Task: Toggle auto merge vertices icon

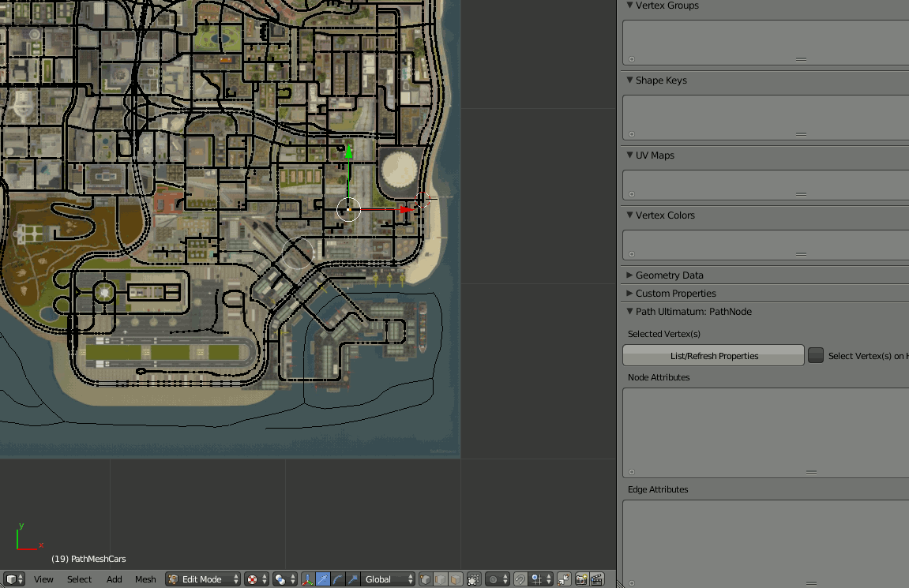Action: pyautogui.click(x=564, y=579)
